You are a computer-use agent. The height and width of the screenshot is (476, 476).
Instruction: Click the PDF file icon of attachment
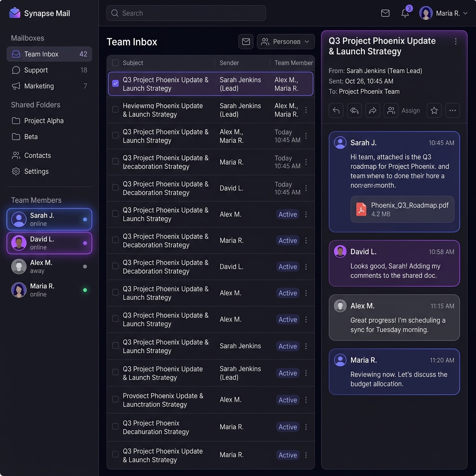coord(361,209)
